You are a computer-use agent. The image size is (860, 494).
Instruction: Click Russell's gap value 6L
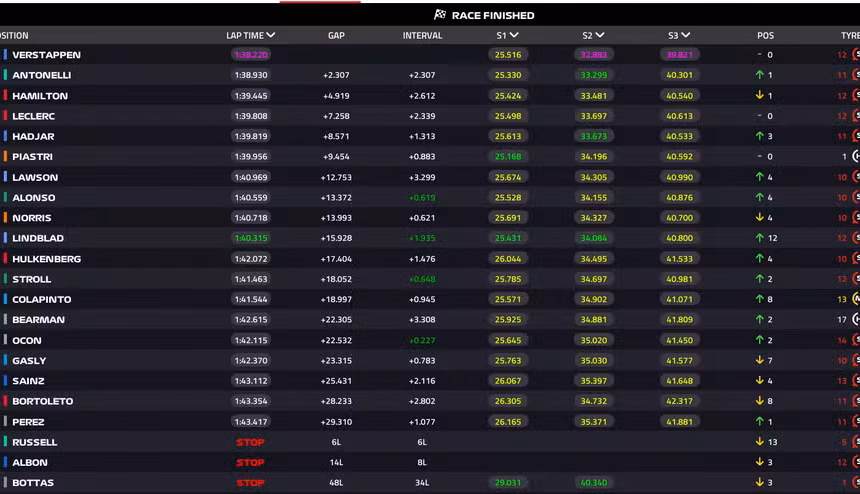click(336, 442)
